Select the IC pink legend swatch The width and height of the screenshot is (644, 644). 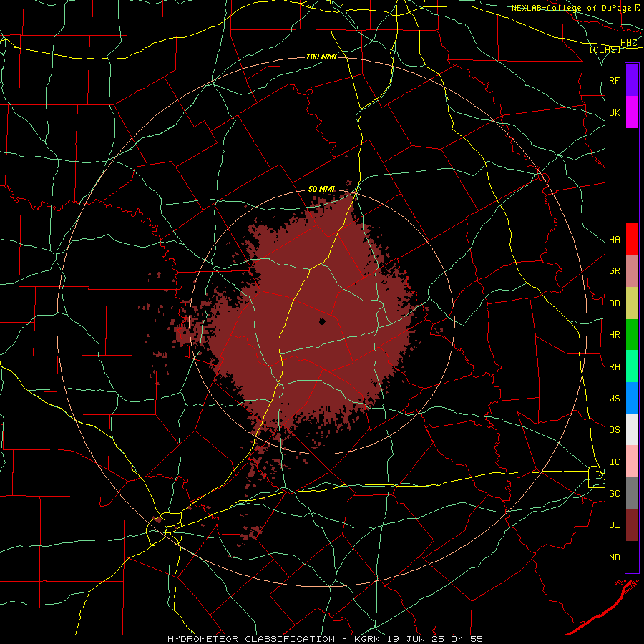632,462
